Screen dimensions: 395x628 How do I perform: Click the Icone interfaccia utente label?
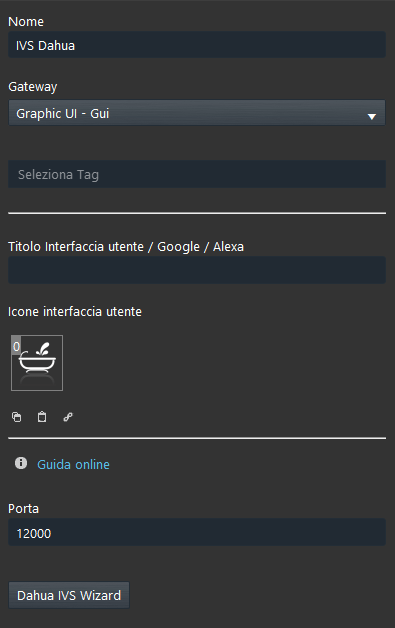point(75,312)
